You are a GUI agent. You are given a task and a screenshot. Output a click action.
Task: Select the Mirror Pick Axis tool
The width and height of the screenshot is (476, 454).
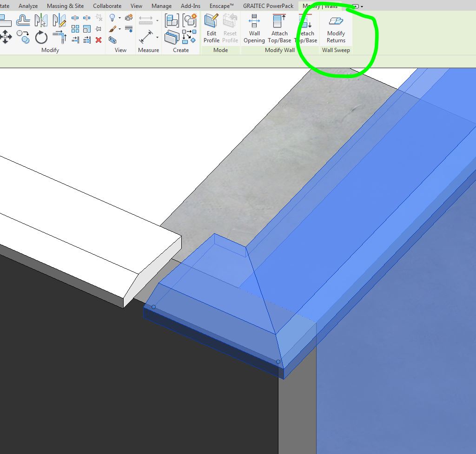point(42,20)
